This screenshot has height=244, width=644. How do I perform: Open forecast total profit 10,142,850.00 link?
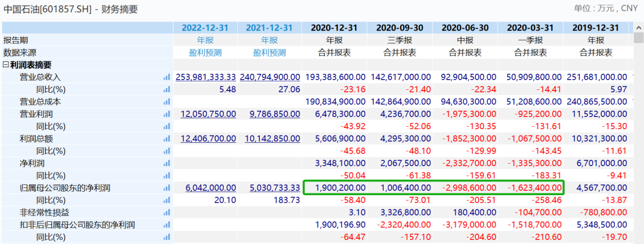[x=273, y=139]
